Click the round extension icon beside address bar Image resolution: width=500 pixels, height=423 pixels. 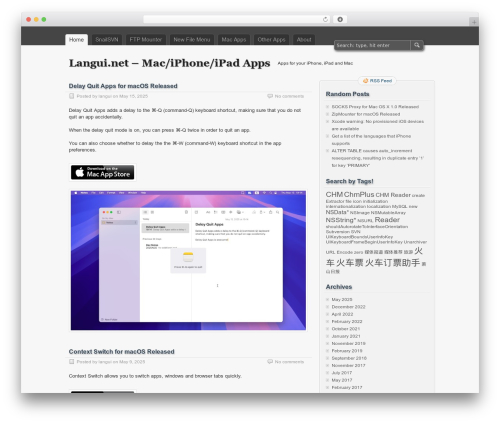coord(340,19)
